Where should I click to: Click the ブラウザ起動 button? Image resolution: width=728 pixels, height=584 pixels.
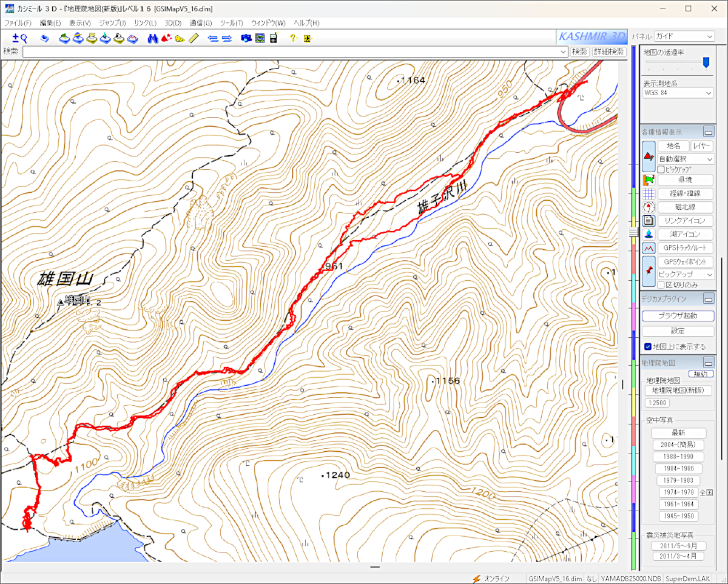coord(678,316)
